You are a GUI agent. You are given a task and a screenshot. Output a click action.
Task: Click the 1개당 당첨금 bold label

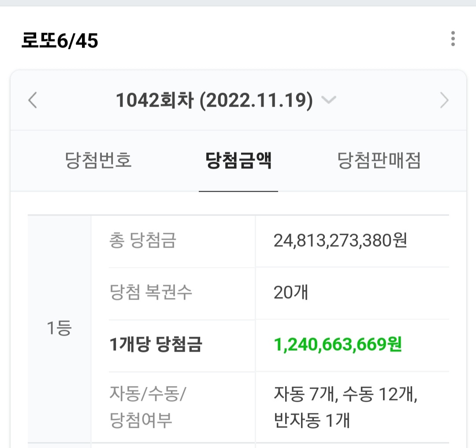(156, 344)
